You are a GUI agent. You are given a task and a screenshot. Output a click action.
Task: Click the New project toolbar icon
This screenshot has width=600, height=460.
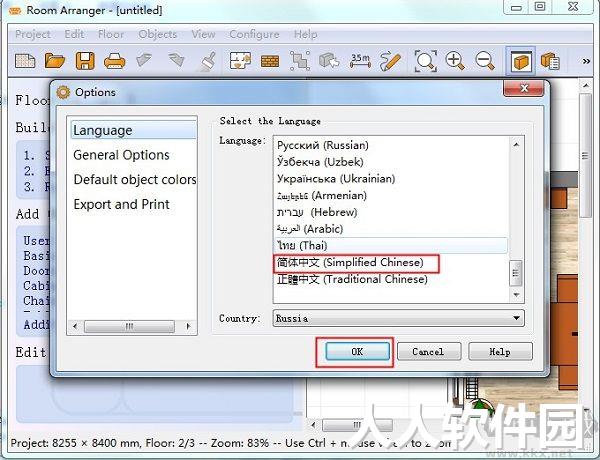coord(25,61)
